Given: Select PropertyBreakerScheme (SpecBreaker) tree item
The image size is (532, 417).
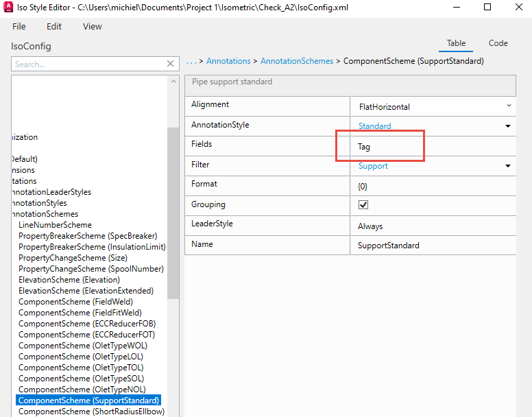Looking at the screenshot, I should tap(88, 236).
